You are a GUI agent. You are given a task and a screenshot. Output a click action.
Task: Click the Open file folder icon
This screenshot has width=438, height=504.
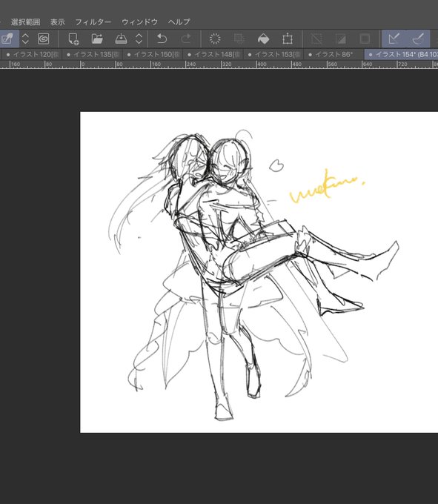point(97,39)
